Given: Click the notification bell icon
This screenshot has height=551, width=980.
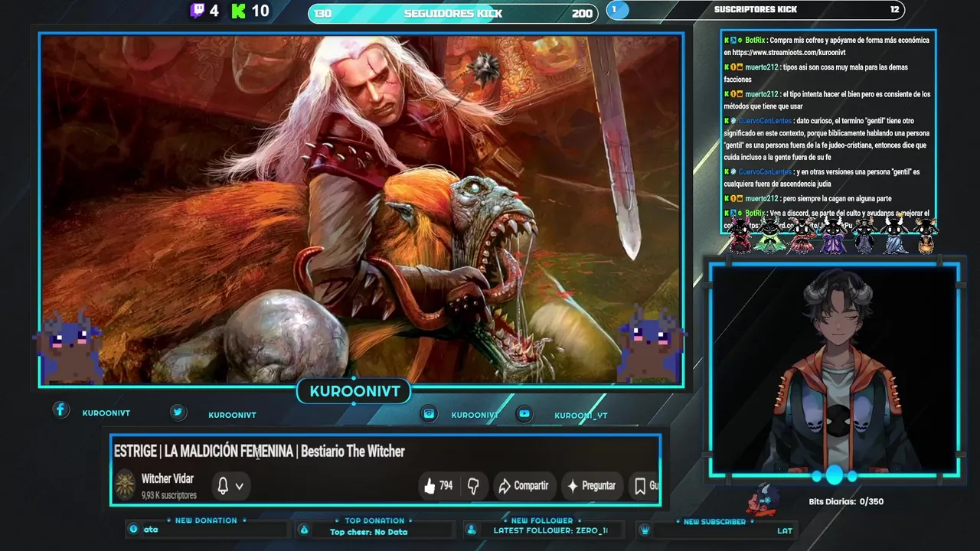Looking at the screenshot, I should [x=223, y=486].
